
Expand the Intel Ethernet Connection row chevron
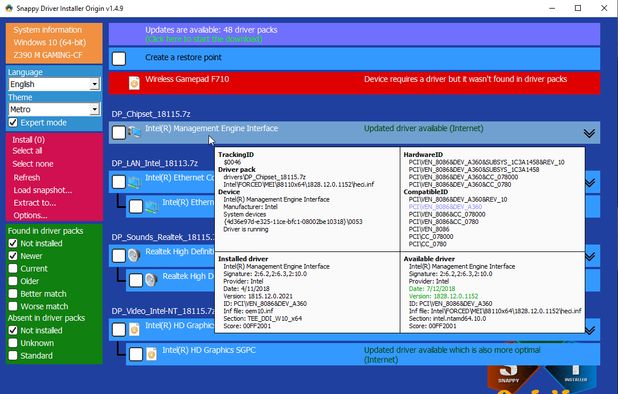pos(590,183)
